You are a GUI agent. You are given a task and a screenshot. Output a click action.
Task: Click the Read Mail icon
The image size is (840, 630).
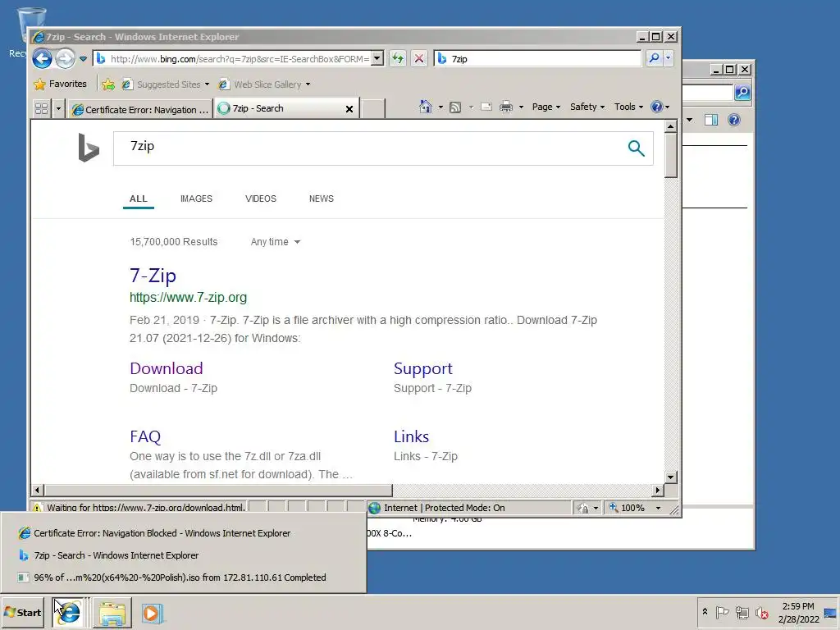click(x=486, y=107)
